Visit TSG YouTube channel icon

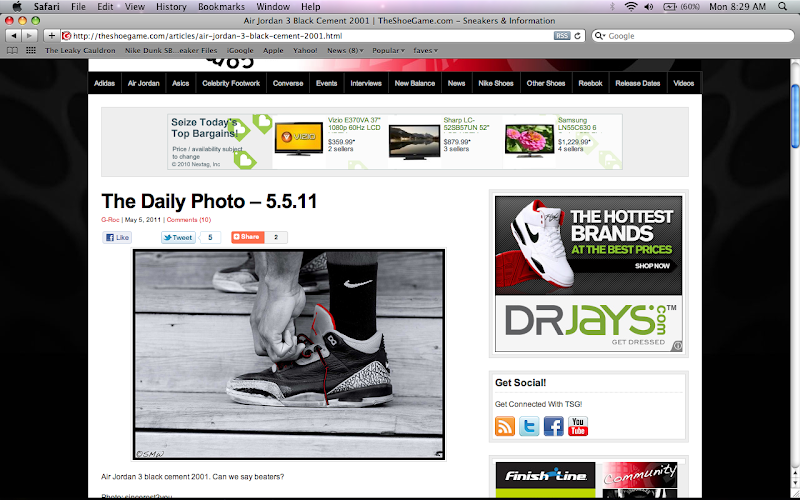[578, 426]
